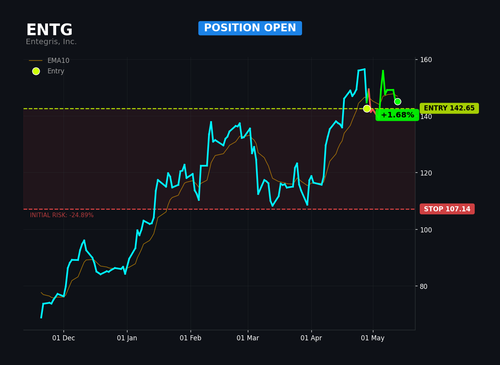The width and height of the screenshot is (500, 365).
Task: Click the 01 Jan x-axis label
Action: (x=127, y=338)
